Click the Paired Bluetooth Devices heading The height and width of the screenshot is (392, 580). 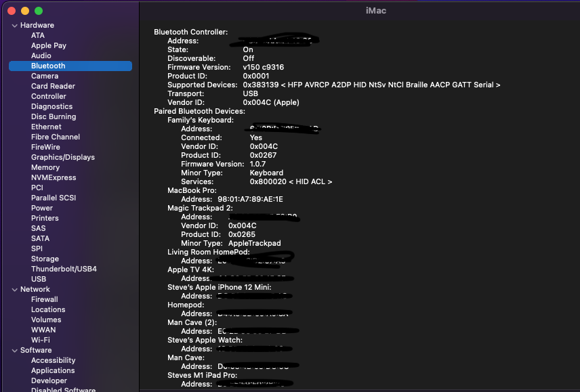pos(199,112)
